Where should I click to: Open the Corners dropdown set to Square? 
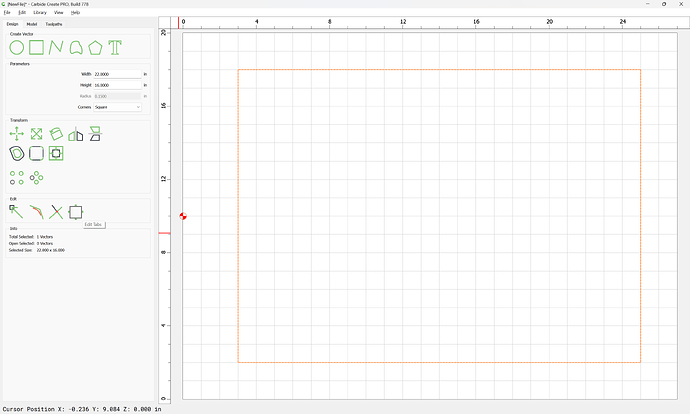[117, 107]
